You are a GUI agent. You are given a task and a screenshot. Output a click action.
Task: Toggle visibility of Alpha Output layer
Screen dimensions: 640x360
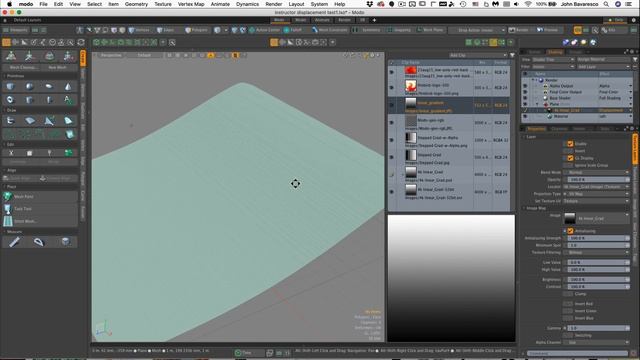pos(525,86)
